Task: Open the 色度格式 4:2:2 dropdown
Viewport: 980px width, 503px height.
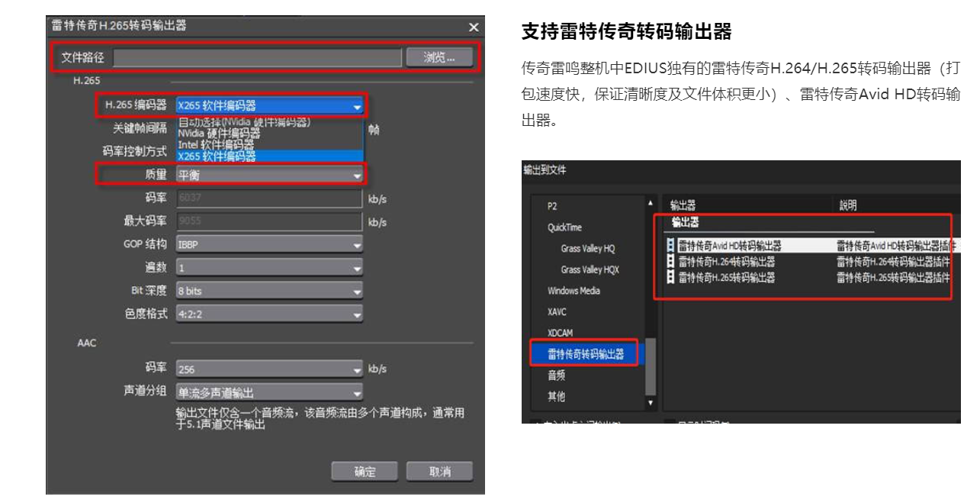Action: pos(269,314)
